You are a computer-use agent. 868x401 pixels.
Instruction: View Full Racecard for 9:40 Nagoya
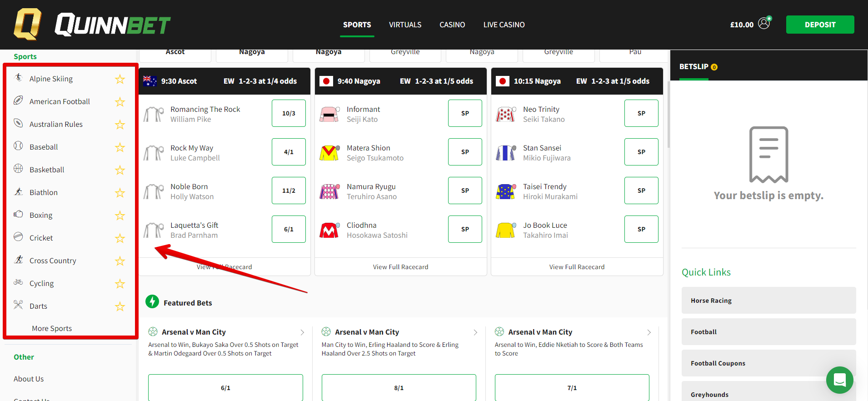(x=400, y=267)
